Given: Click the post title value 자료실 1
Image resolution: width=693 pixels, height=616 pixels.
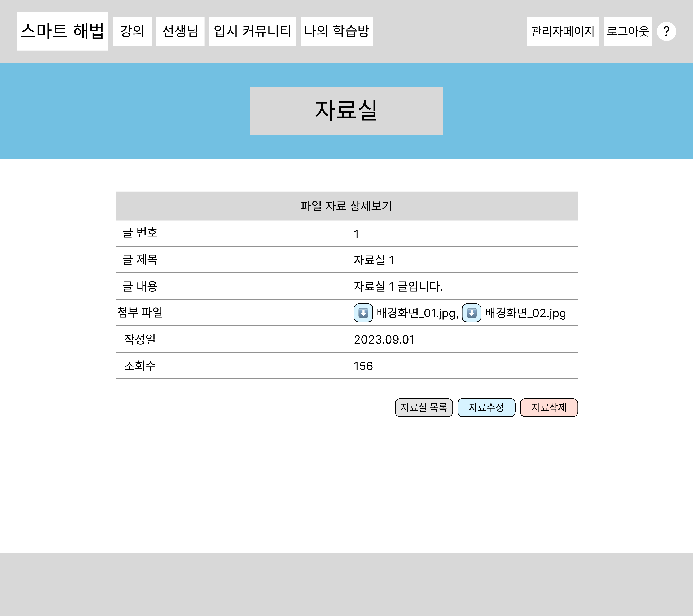Looking at the screenshot, I should 374,260.
